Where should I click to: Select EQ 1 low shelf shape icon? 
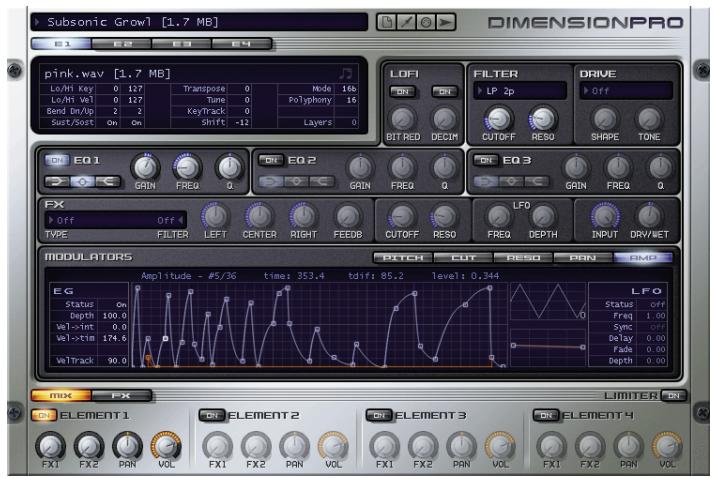coord(57,182)
